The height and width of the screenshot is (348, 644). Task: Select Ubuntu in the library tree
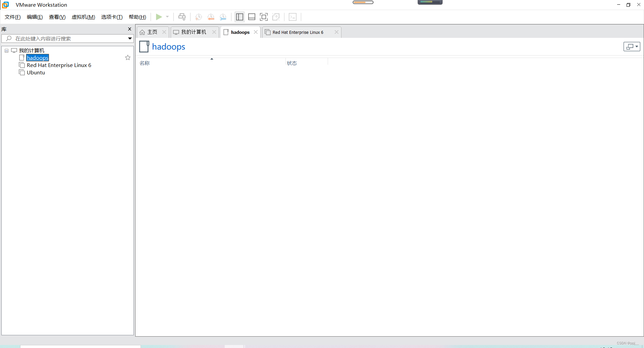pos(36,73)
